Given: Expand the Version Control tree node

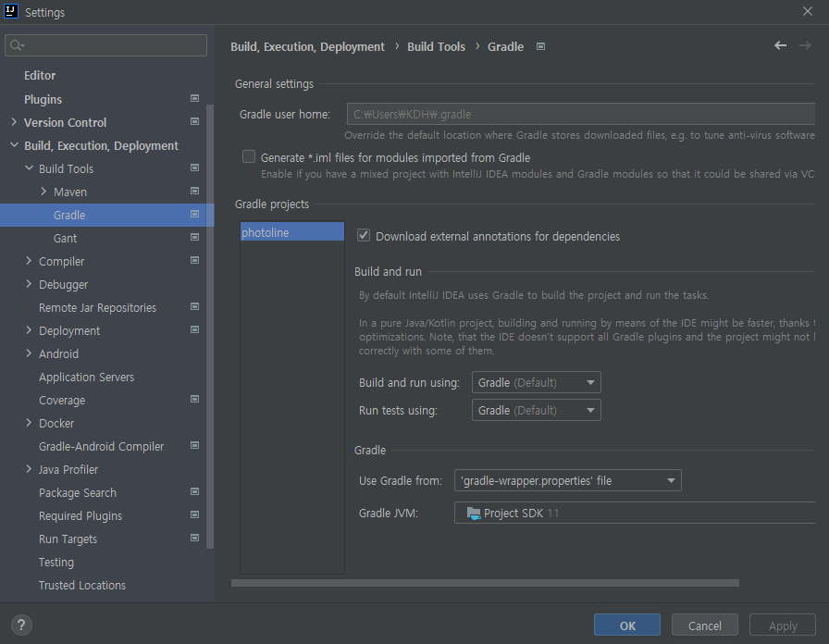Looking at the screenshot, I should pyautogui.click(x=14, y=122).
